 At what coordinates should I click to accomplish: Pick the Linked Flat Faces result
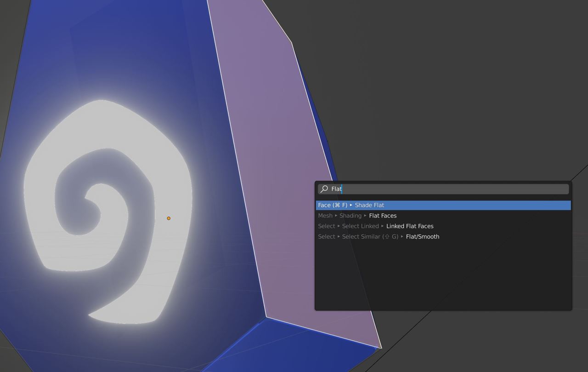[443, 226]
